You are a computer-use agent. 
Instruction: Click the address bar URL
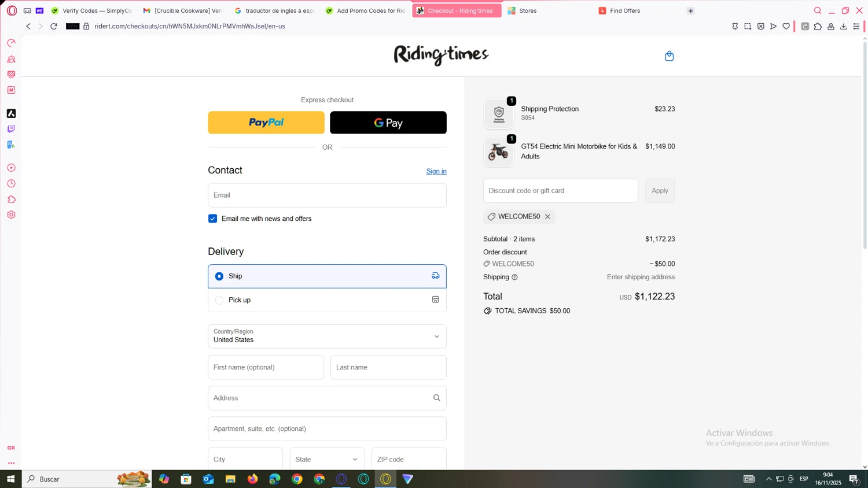(190, 26)
